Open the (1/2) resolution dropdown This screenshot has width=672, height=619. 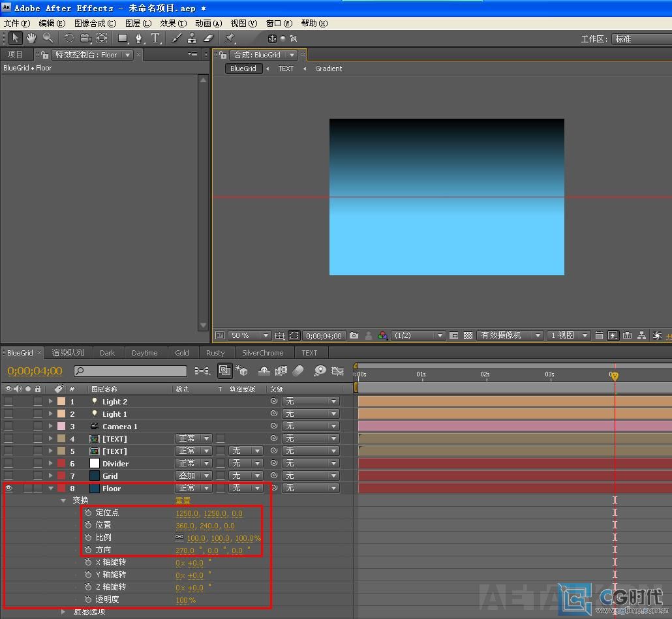[418, 335]
